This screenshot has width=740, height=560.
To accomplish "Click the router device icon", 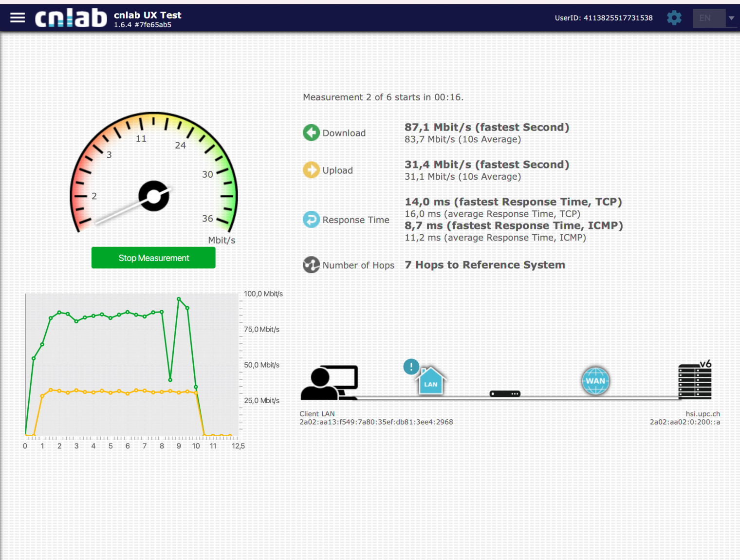I will click(x=505, y=393).
